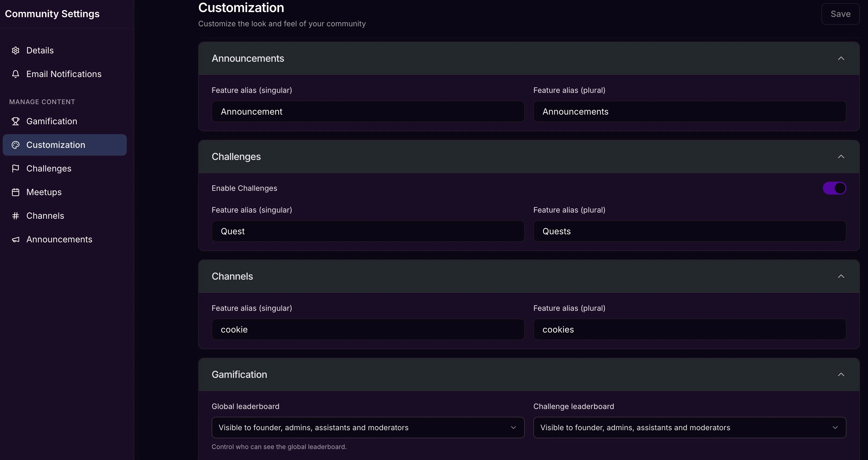Click the hash icon beside Channels
This screenshot has width=868, height=460.
pyautogui.click(x=16, y=216)
